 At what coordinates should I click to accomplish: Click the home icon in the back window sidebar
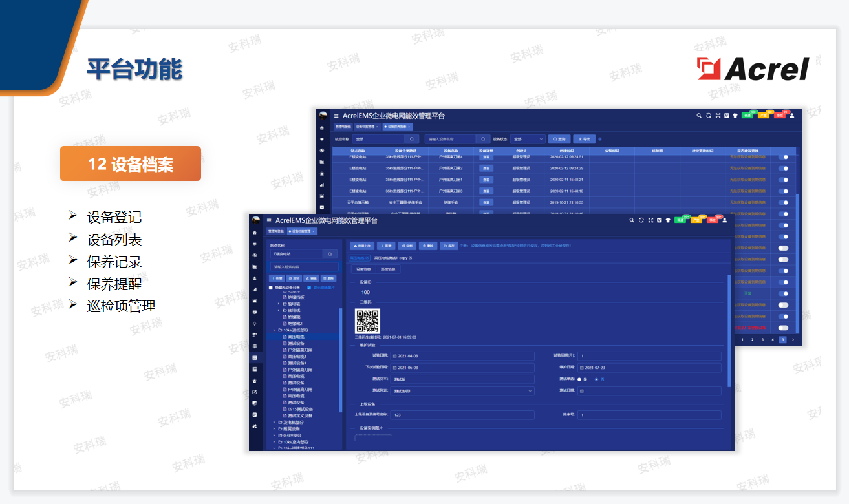(322, 127)
